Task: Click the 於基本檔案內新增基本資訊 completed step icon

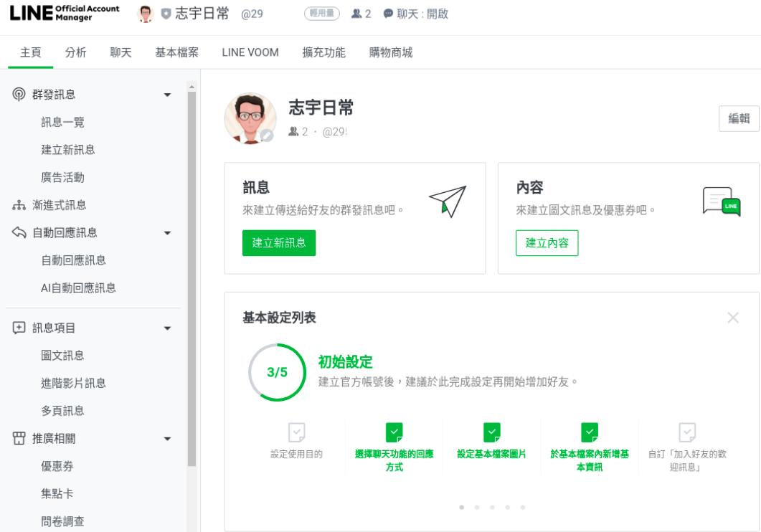Action: (x=589, y=432)
